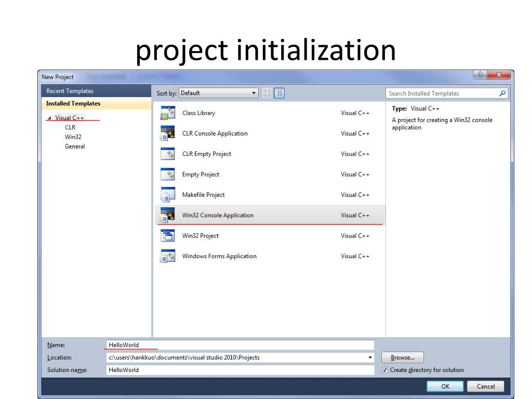Image resolution: width=532 pixels, height=399 pixels.
Task: Click the Empty Project template icon
Action: [x=168, y=174]
